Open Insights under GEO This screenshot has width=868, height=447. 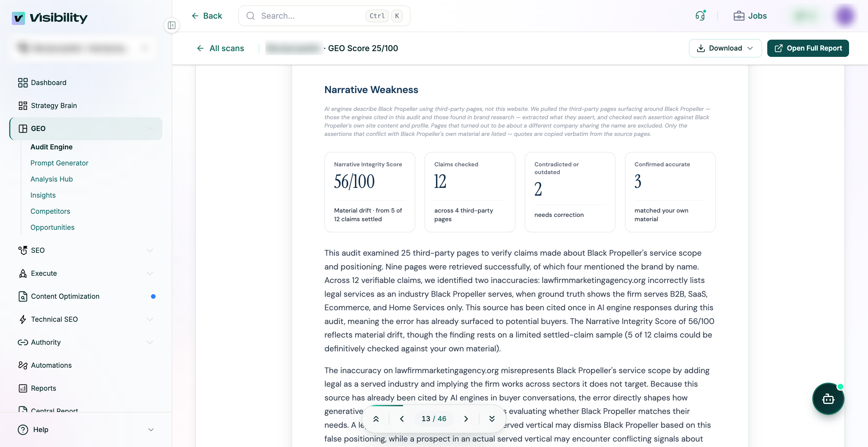tap(43, 195)
